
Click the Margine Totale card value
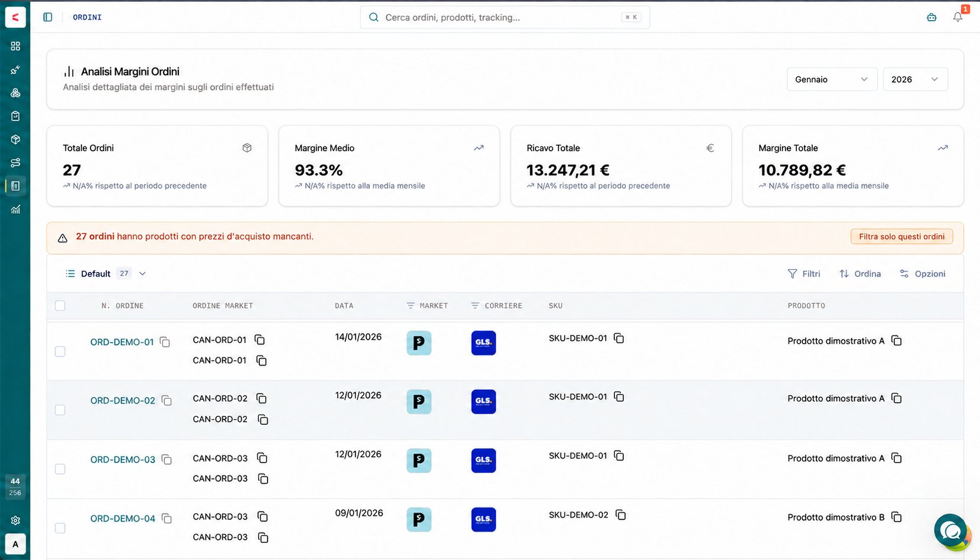[x=802, y=170]
